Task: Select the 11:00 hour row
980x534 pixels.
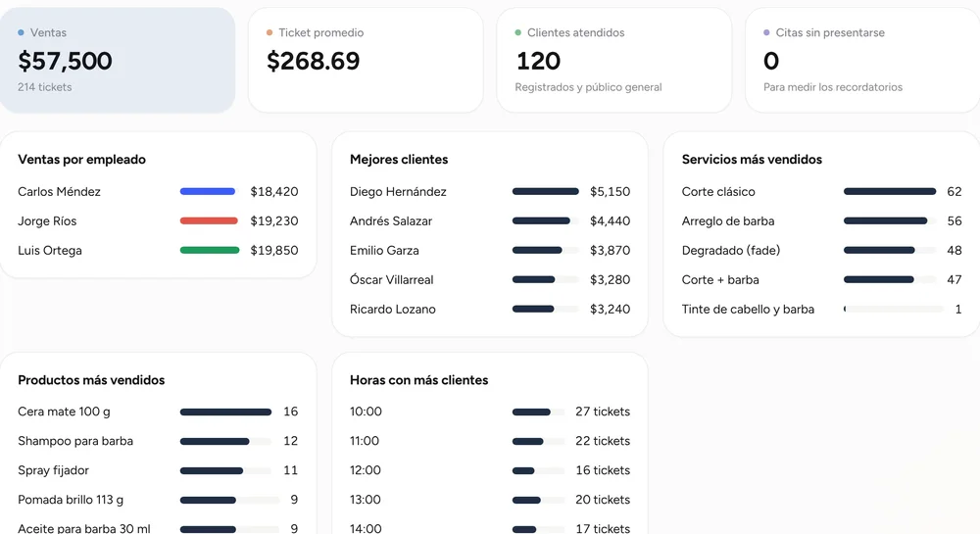Action: click(490, 441)
